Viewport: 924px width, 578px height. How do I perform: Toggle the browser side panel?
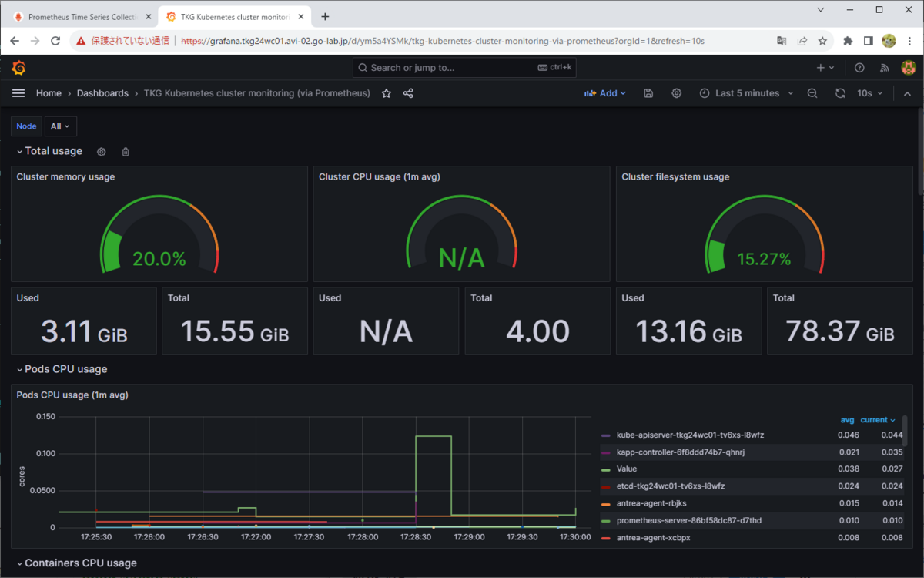[x=868, y=41]
